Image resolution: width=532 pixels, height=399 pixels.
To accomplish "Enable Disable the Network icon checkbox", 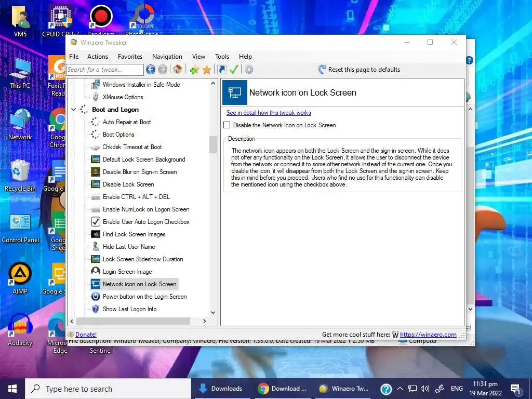I will pyautogui.click(x=227, y=125).
